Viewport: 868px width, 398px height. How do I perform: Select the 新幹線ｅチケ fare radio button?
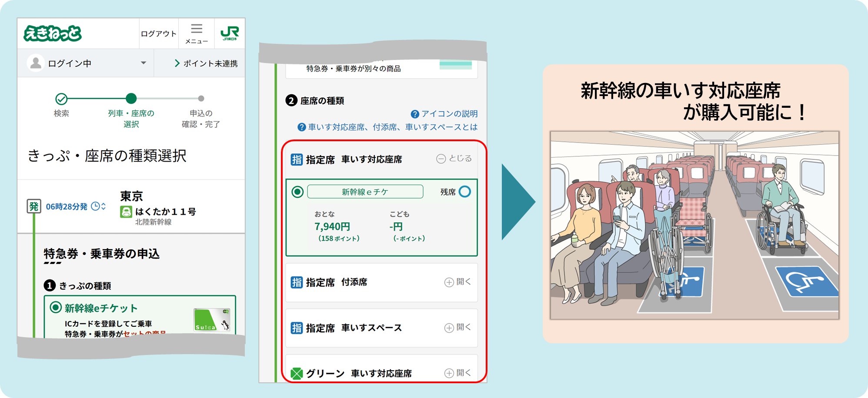coord(297,192)
